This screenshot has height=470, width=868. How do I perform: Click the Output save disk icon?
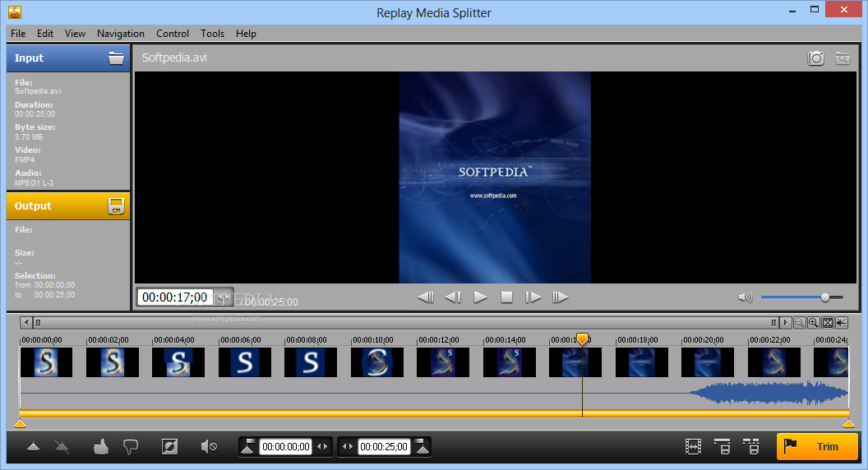pyautogui.click(x=116, y=206)
